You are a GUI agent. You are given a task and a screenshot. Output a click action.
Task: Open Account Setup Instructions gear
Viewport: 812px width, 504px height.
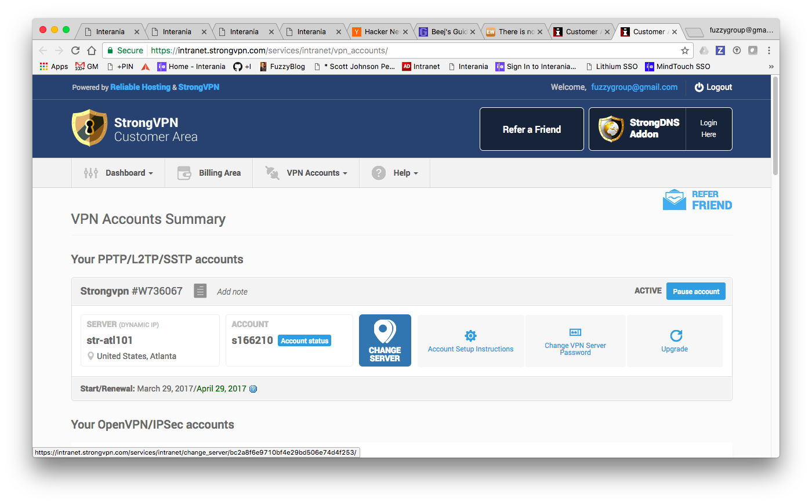pos(470,335)
